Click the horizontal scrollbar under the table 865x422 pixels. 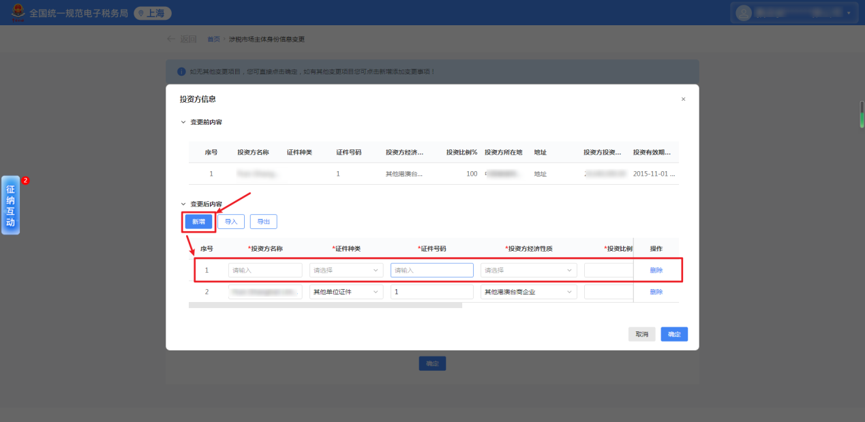pyautogui.click(x=325, y=305)
